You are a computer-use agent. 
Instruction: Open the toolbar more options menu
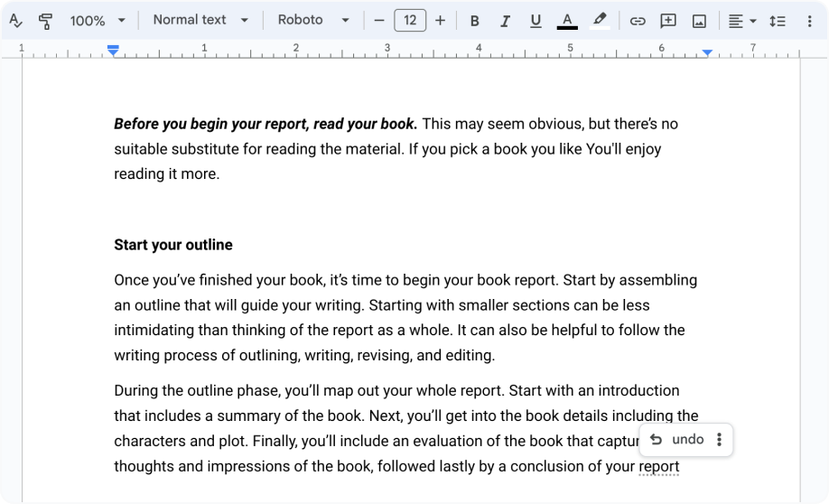(809, 21)
